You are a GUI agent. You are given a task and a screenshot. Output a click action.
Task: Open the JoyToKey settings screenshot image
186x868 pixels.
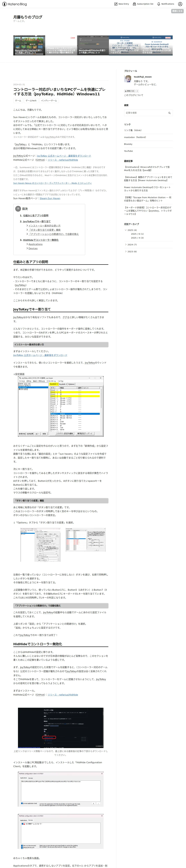tap(61, 406)
